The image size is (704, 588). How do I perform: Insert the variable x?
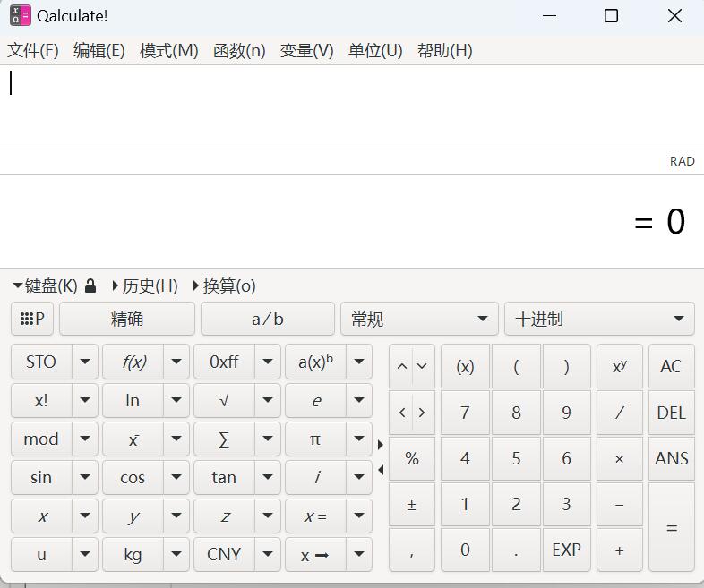(x=41, y=516)
